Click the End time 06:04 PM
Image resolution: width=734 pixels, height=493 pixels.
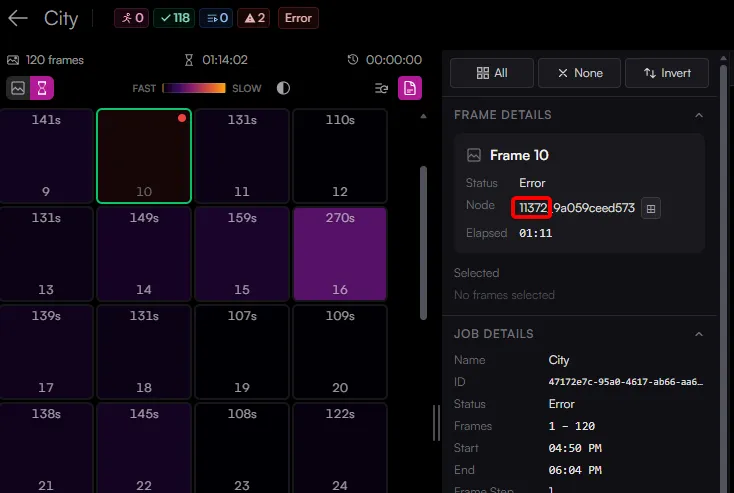click(x=575, y=470)
